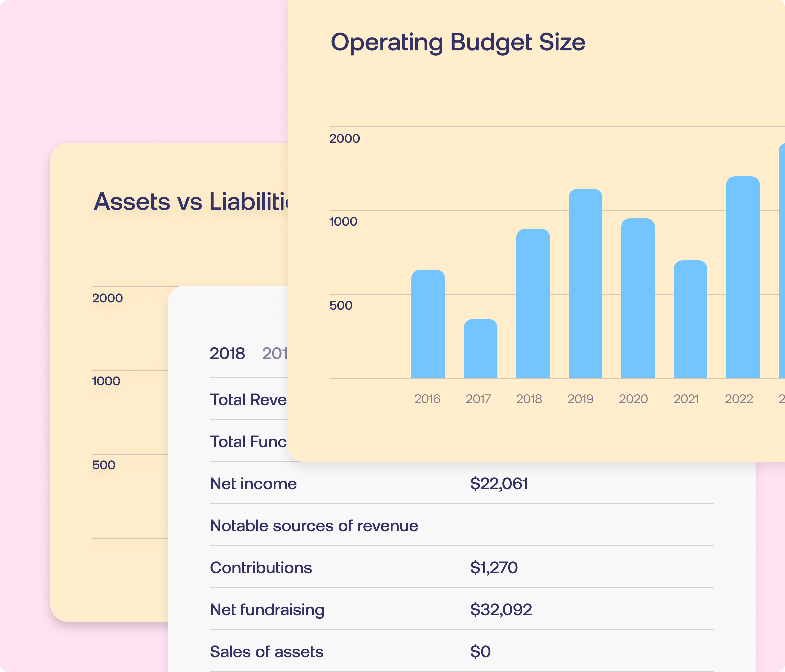Select the 2018 year tab
Screen dimensions: 785x672
point(227,354)
